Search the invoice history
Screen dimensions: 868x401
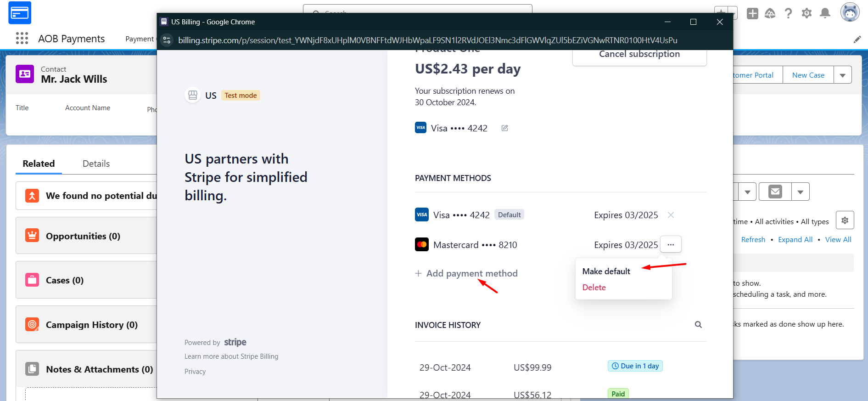[x=698, y=325]
